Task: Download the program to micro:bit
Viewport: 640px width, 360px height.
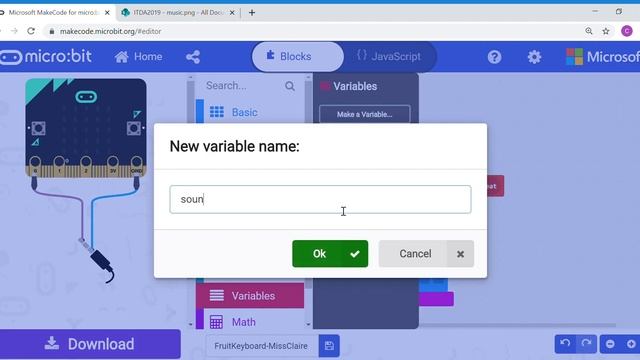Action: 90,344
